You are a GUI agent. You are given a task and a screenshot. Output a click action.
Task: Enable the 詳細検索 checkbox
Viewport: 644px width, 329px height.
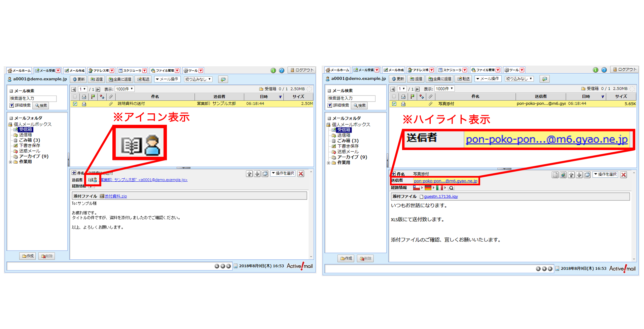pyautogui.click(x=12, y=106)
